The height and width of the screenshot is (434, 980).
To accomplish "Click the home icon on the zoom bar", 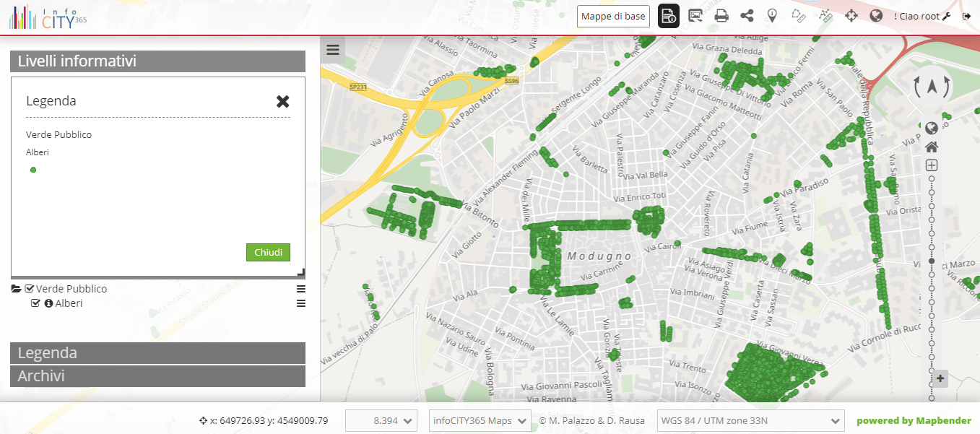I will 932,147.
